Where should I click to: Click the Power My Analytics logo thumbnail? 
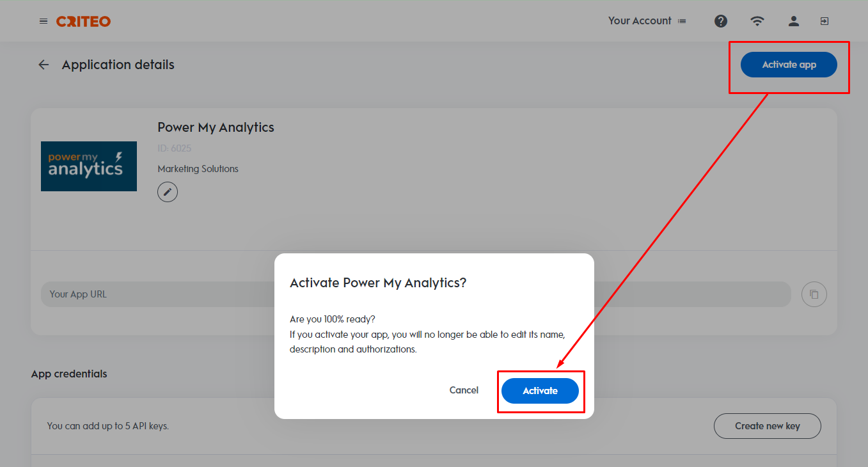pos(89,166)
